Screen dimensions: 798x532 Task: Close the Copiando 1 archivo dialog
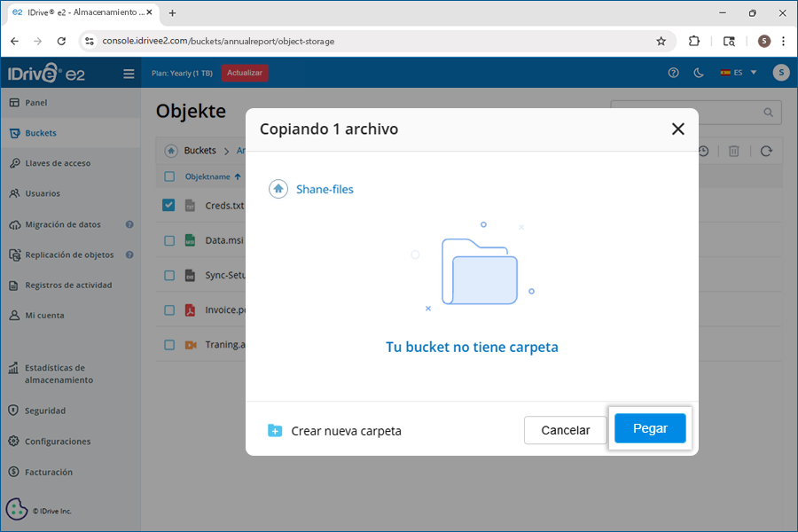click(678, 129)
